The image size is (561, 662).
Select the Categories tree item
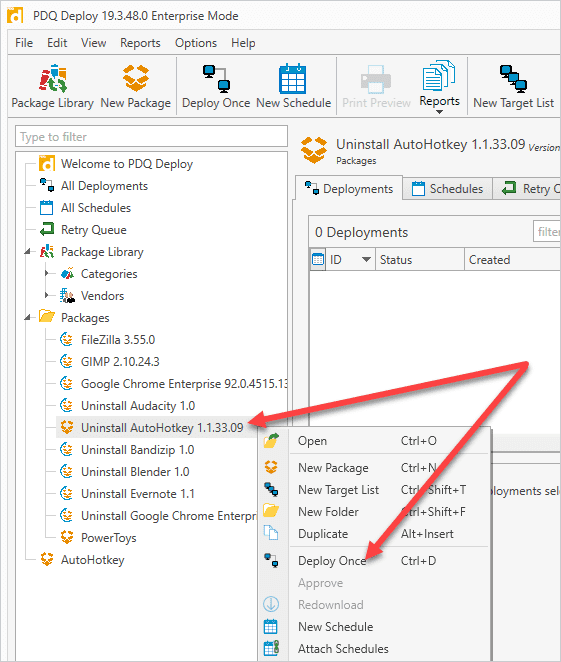coord(109,274)
